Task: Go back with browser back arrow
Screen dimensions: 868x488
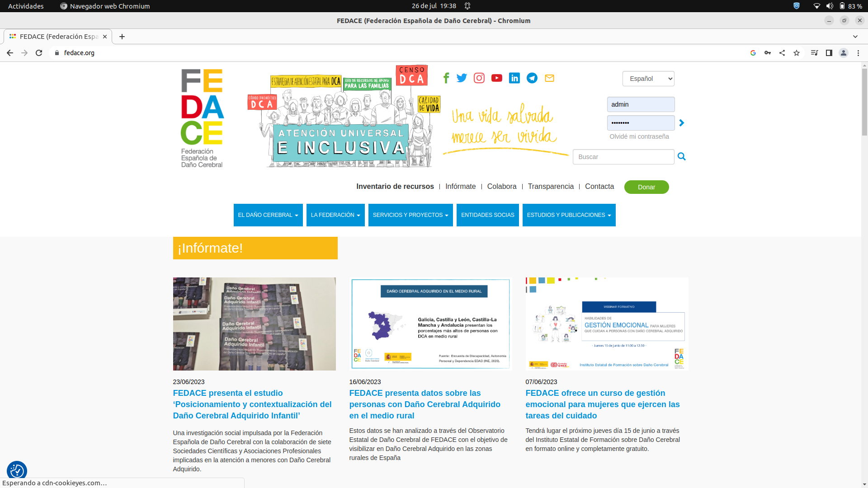Action: (10, 53)
